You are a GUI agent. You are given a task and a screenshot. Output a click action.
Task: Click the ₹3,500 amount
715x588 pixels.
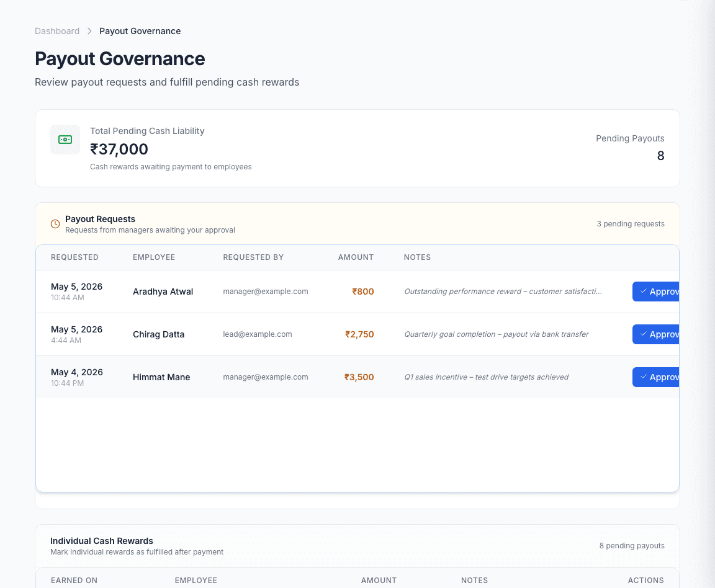[x=359, y=377]
